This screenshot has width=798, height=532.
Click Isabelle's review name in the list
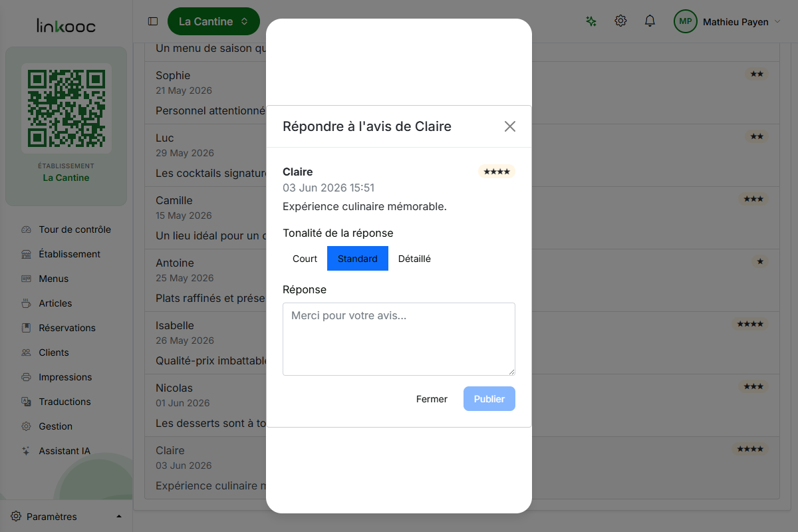(175, 325)
